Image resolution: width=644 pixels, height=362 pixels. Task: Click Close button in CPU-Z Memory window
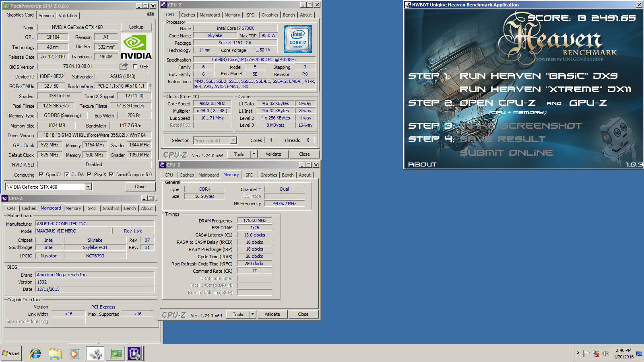pos(303,314)
